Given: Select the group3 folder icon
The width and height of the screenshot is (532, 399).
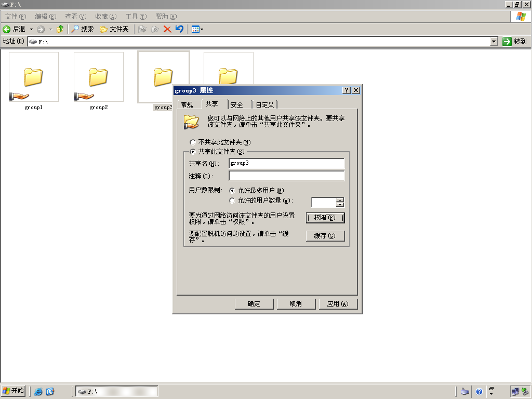Looking at the screenshot, I should (163, 77).
